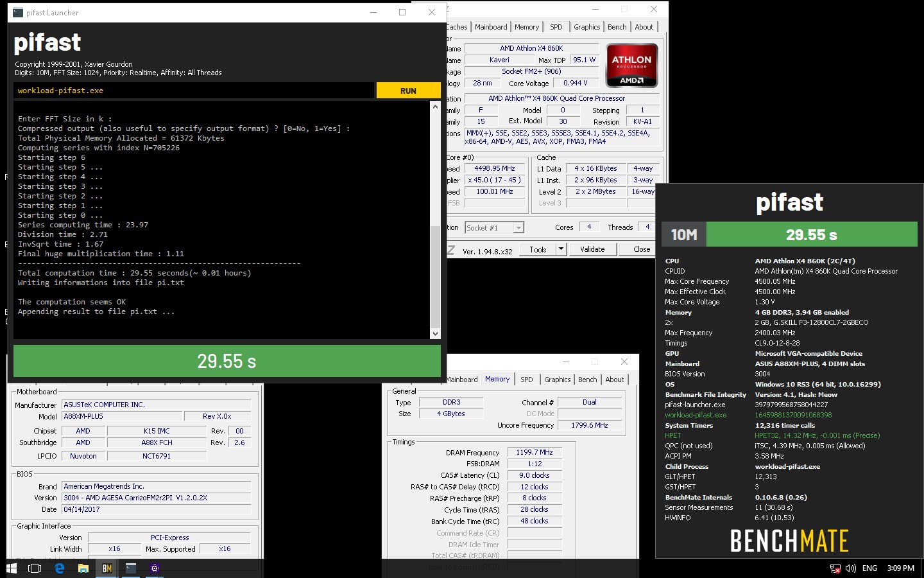Switch to Caches tab in top CPU-Z window

click(x=457, y=27)
